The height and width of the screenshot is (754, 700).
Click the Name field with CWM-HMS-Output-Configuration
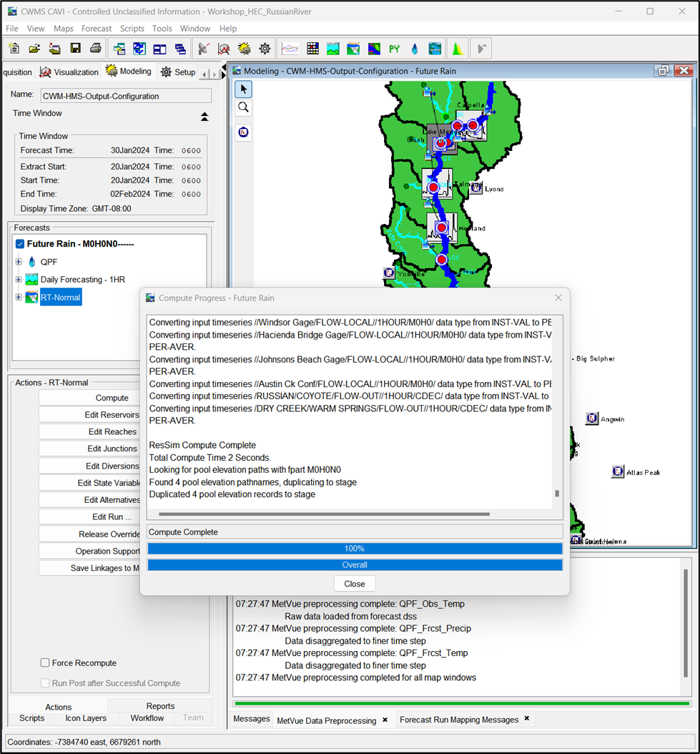point(126,96)
